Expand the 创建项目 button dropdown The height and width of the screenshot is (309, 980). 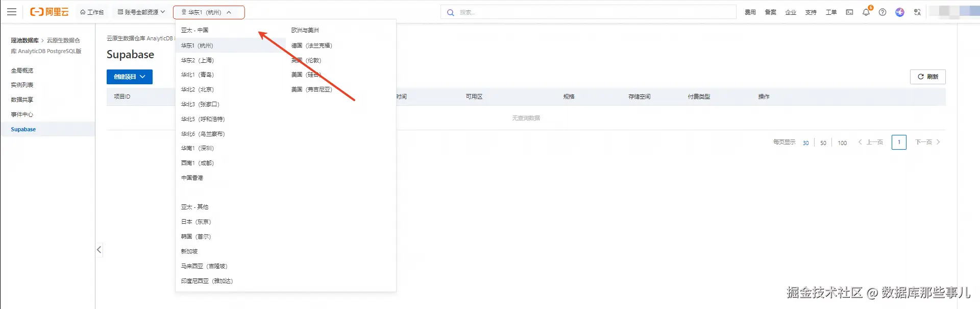130,77
